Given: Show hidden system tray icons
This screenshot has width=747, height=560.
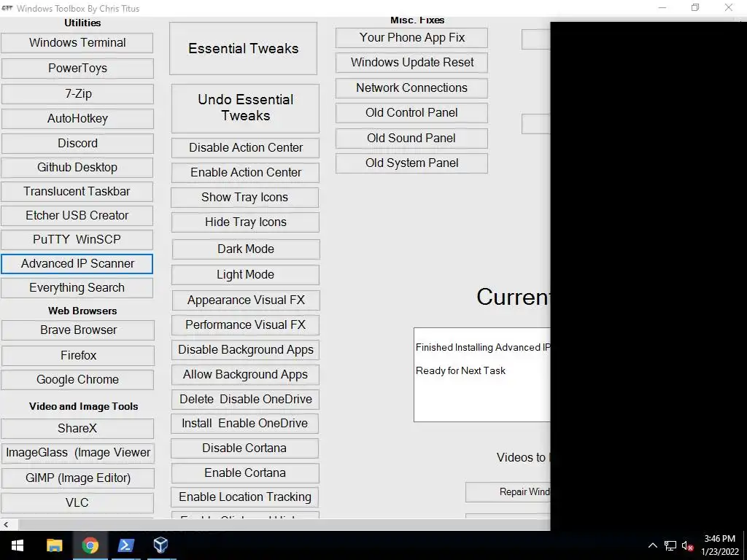Looking at the screenshot, I should pyautogui.click(x=653, y=545).
